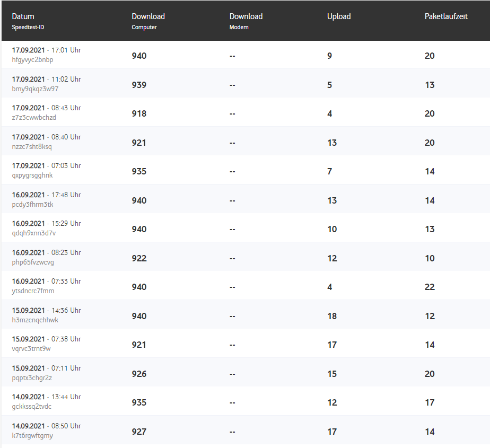Click speedtest ID nzzc7sht8ksq
The height and width of the screenshot is (448, 490).
[32, 147]
